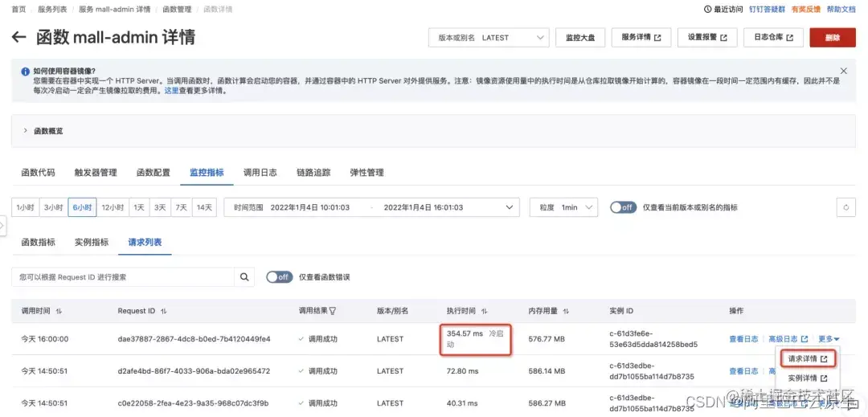Viewport: 868px width, 417px height.
Task: Go to 首页 in the breadcrumb
Action: pyautogui.click(x=18, y=10)
